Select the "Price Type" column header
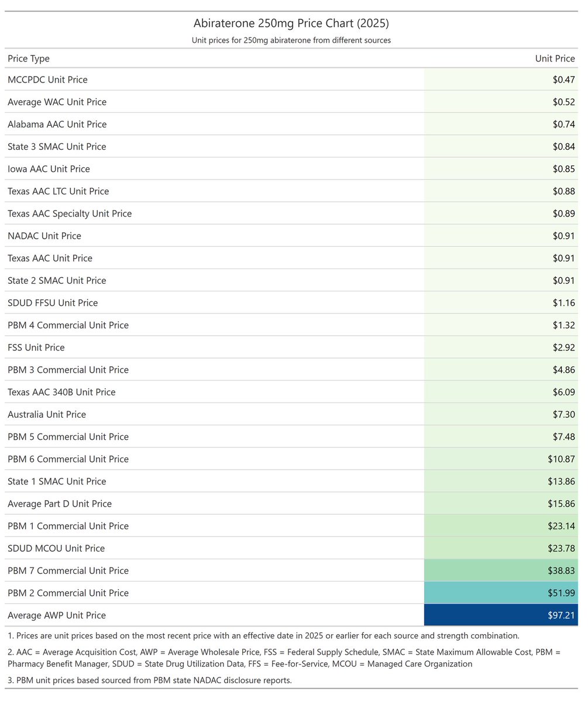588x702 pixels. 29,58
